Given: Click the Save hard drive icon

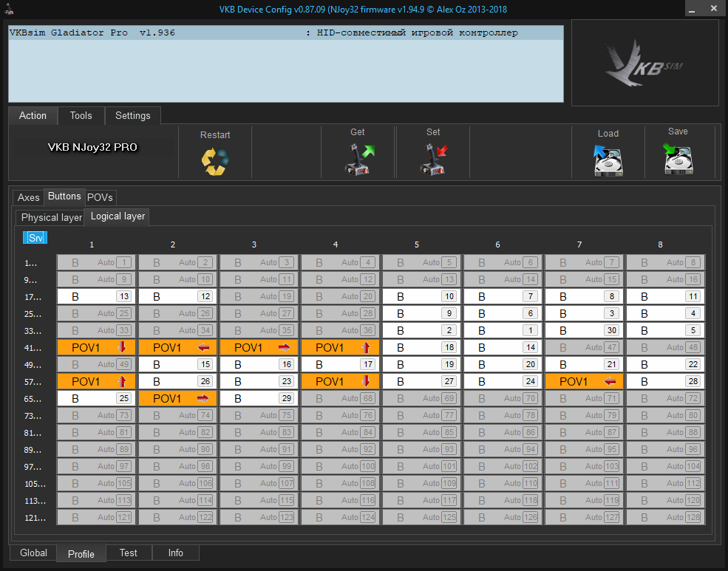Looking at the screenshot, I should (x=678, y=159).
